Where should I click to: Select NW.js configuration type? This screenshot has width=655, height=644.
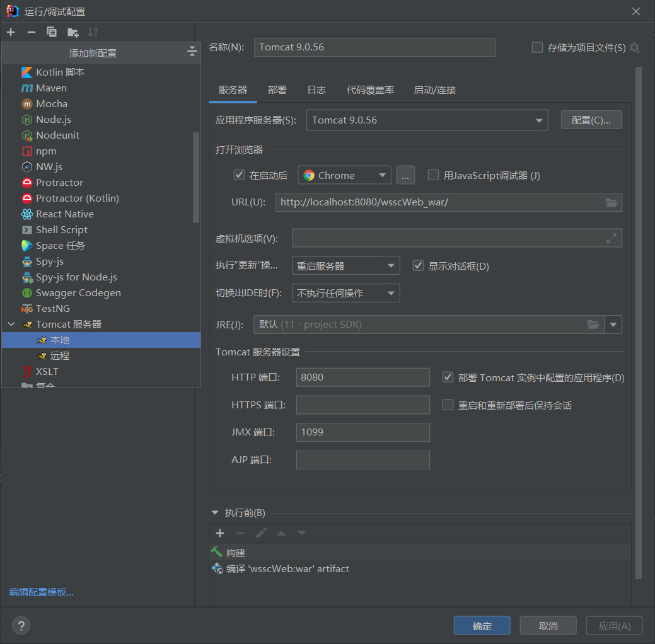101,166
